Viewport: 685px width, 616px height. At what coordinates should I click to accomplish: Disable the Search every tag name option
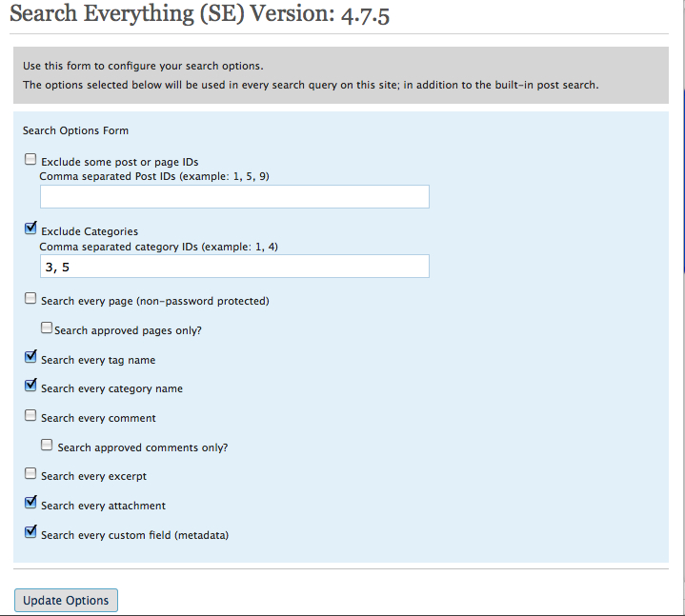pyautogui.click(x=30, y=357)
